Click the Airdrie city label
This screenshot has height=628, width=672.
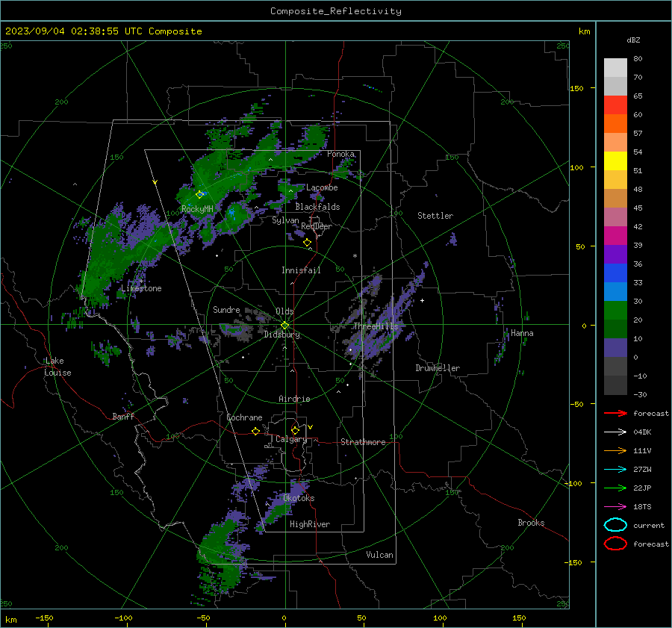294,399
